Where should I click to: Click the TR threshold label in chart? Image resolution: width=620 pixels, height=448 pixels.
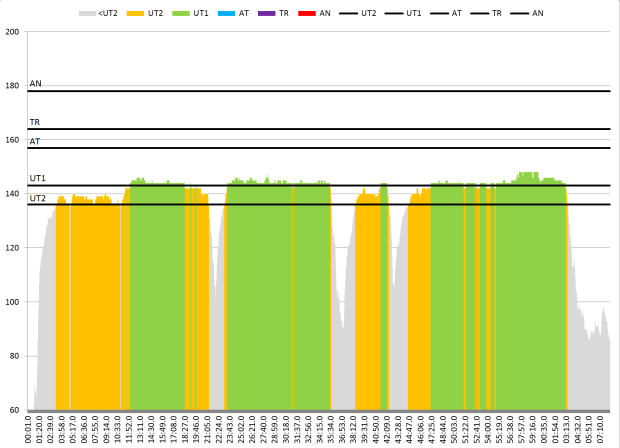(x=35, y=122)
